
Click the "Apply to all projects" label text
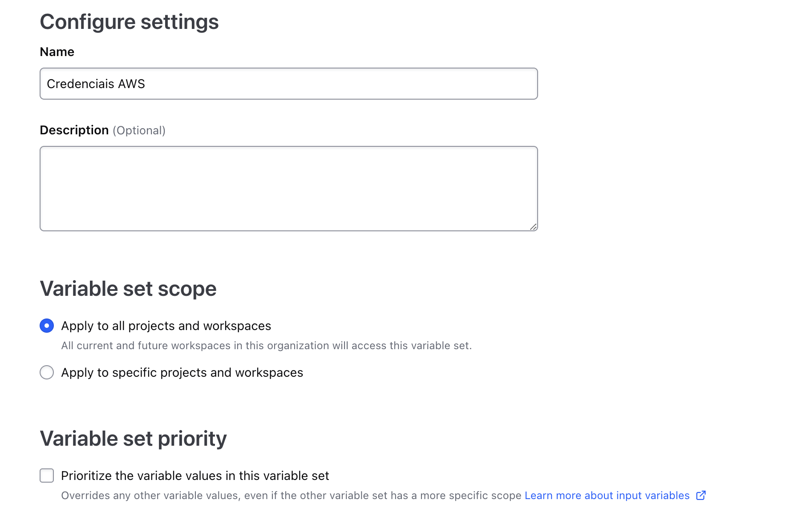pyautogui.click(x=166, y=326)
